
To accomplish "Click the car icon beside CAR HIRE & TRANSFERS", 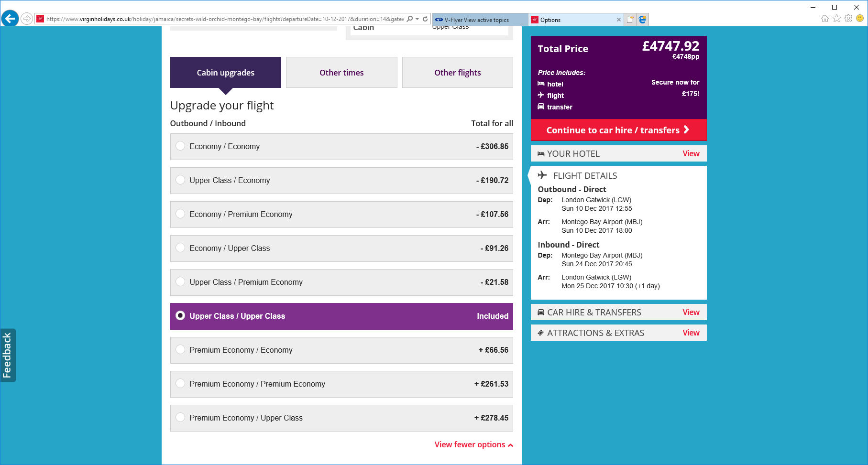I will click(541, 313).
